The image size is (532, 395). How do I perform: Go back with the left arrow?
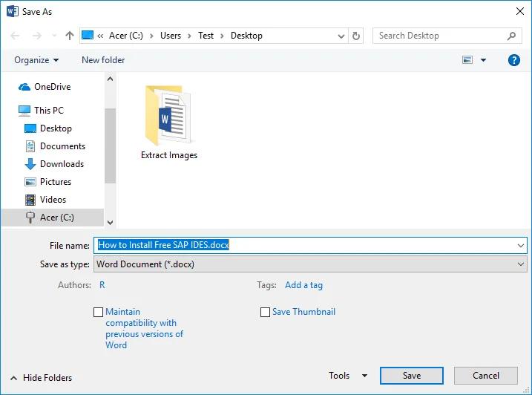[16, 36]
